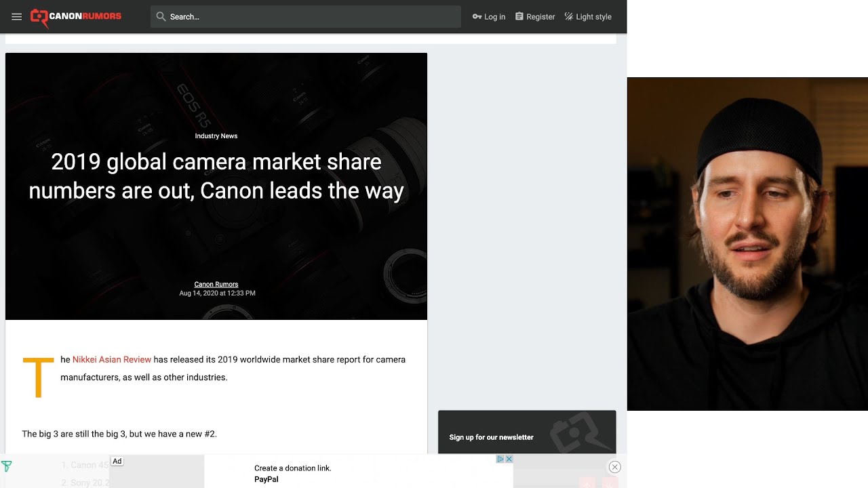Click the 'Sign up for our newsletter' box

(x=527, y=432)
